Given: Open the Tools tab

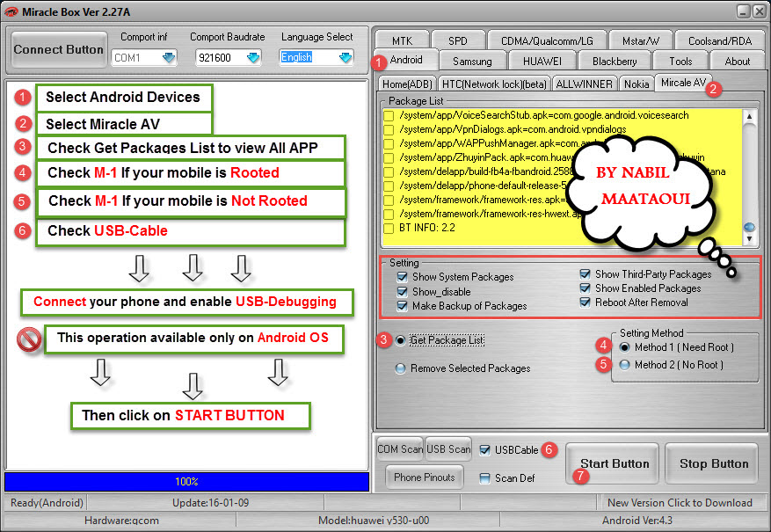Looking at the screenshot, I should (x=680, y=62).
